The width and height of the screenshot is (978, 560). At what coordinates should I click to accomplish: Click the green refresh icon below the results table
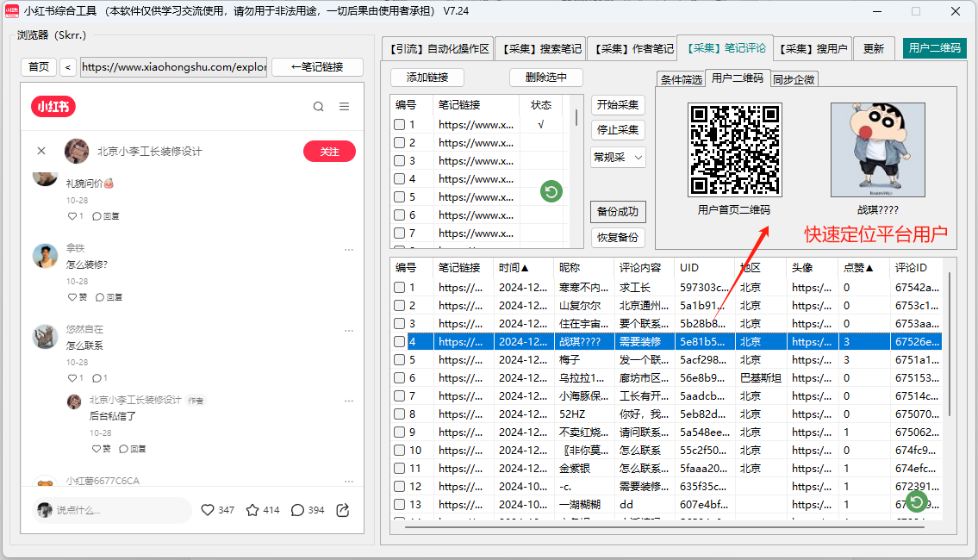(x=915, y=503)
